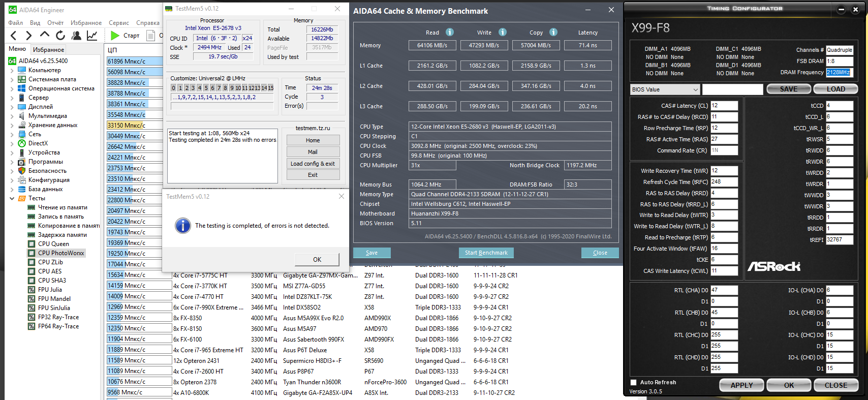Click the LOAD button in Timing Configurator
Screen dimensions: 868x400
click(835, 89)
